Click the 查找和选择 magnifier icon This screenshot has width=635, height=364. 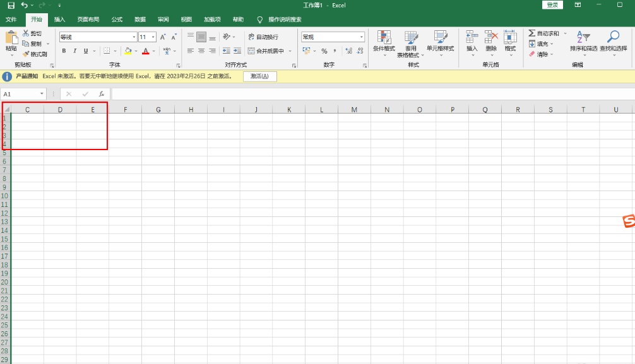[613, 37]
